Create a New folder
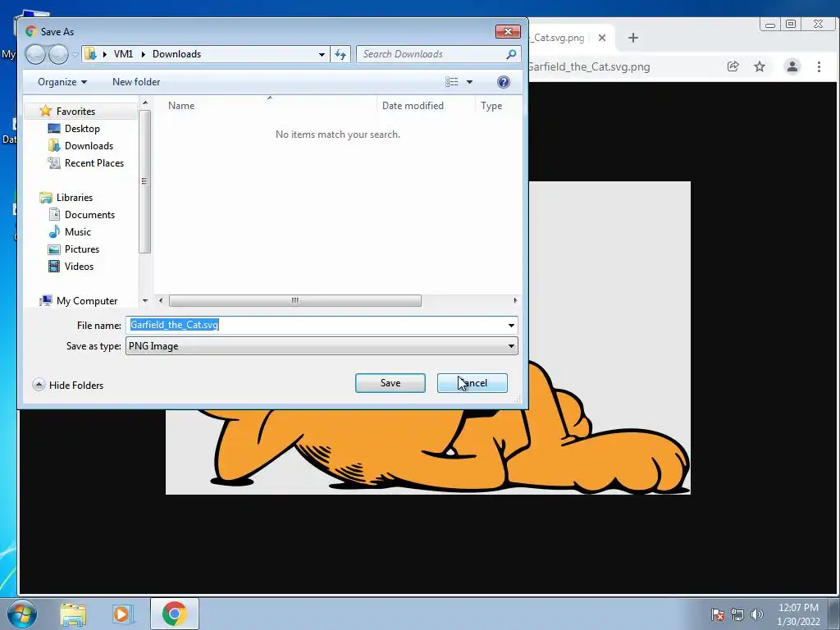This screenshot has width=840, height=630. coord(136,82)
